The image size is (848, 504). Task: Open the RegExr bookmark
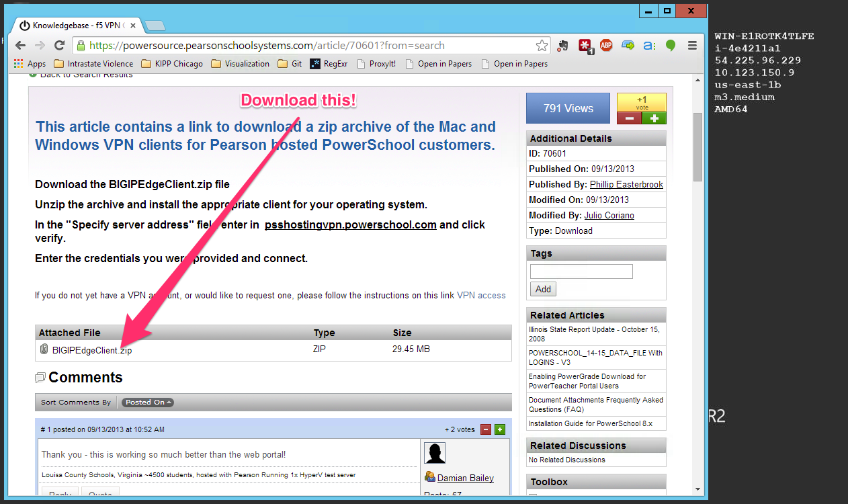point(329,64)
